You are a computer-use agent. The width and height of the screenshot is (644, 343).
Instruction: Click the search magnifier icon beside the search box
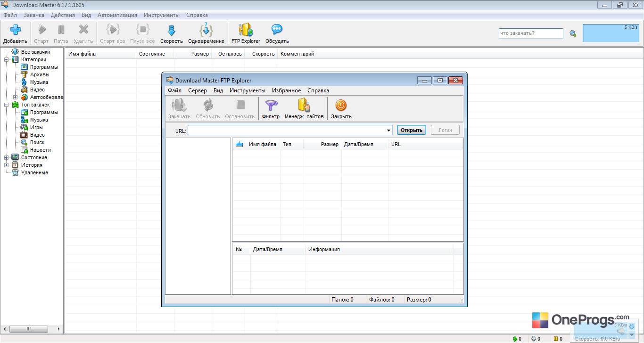pyautogui.click(x=573, y=33)
